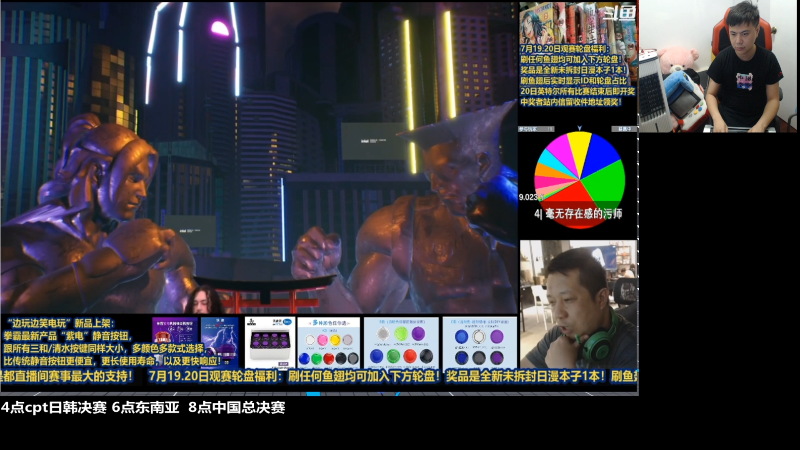Click the manga bookshelf image
The width and height of the screenshot is (800, 450).
pos(578,23)
